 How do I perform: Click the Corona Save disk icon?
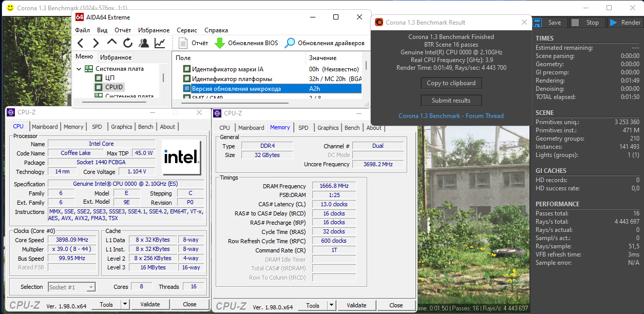coord(538,23)
